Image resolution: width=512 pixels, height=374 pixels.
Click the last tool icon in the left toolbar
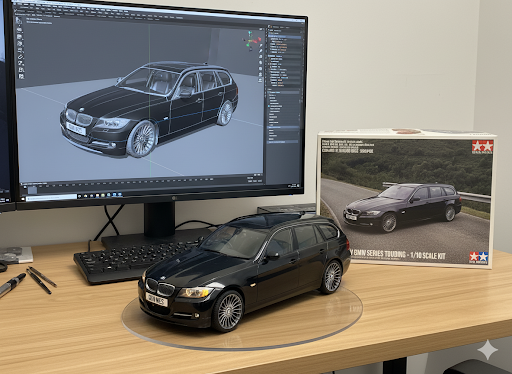click(x=21, y=76)
